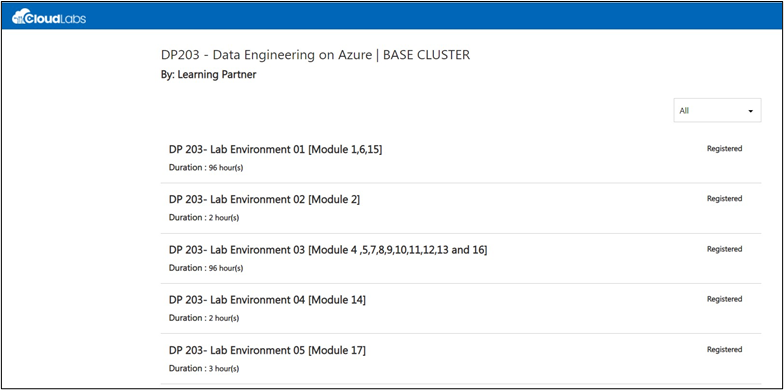The width and height of the screenshot is (784, 390).
Task: Open Lab Environment 01 Module 1,6,15
Action: click(276, 149)
